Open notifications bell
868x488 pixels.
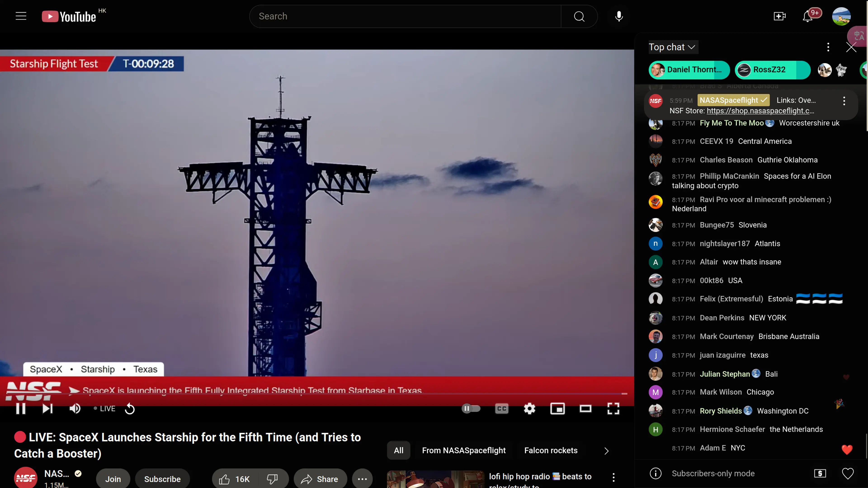point(808,16)
